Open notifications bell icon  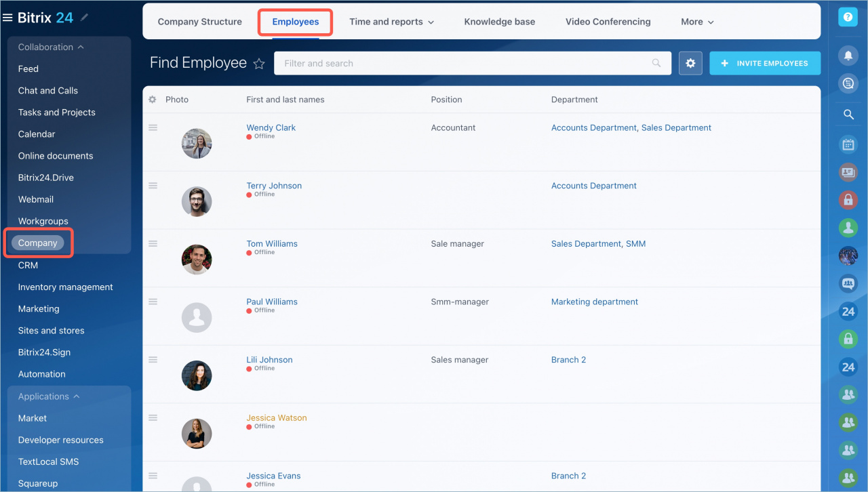point(848,55)
